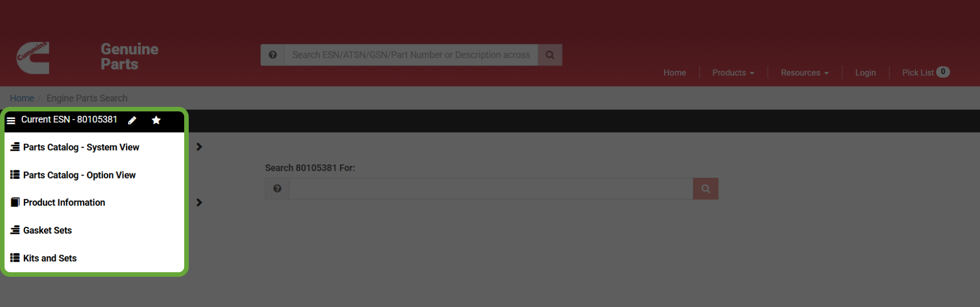This screenshot has height=307, width=980.
Task: Edit the ESN with the pencil icon
Action: pyautogui.click(x=132, y=120)
